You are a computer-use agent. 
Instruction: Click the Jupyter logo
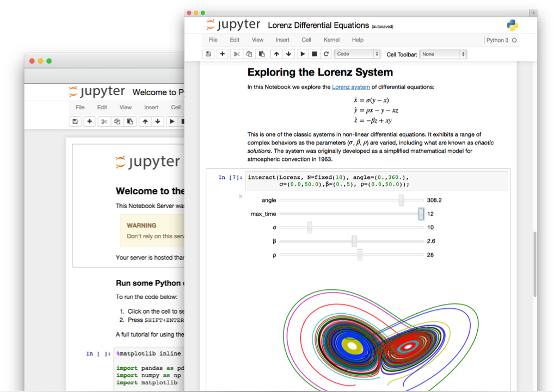pyautogui.click(x=233, y=24)
